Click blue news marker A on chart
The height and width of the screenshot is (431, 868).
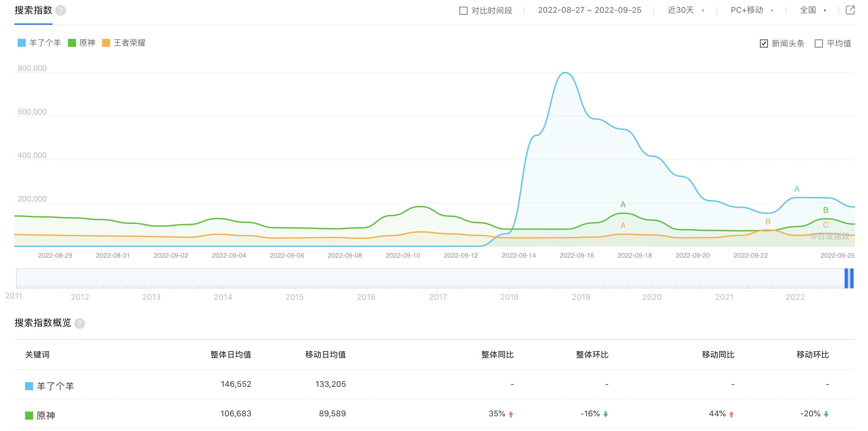pos(797,189)
